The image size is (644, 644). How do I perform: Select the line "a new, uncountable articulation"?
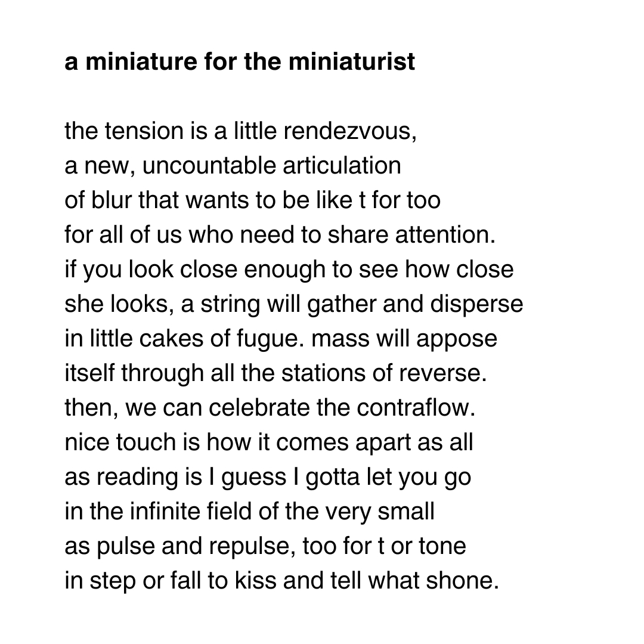233,166
